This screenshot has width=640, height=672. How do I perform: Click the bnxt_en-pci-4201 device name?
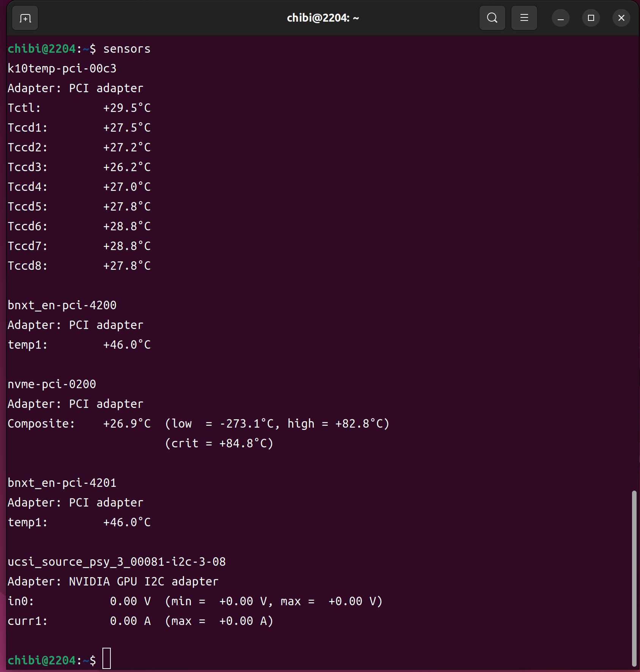tap(62, 483)
